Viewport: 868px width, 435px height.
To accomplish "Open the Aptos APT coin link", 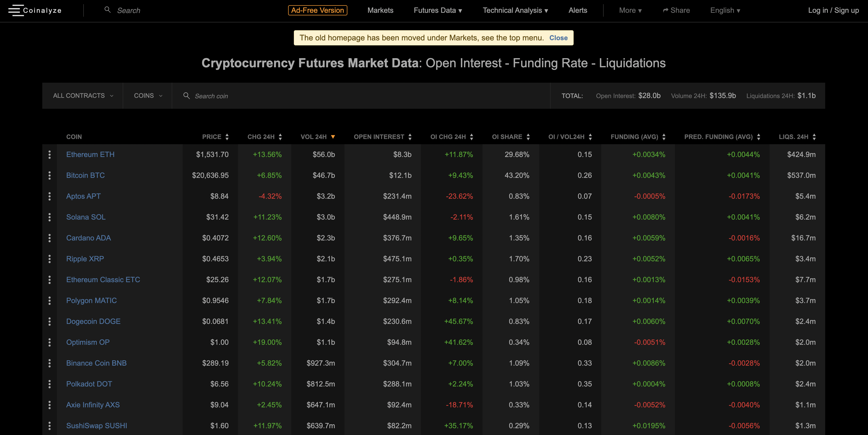I will [83, 196].
